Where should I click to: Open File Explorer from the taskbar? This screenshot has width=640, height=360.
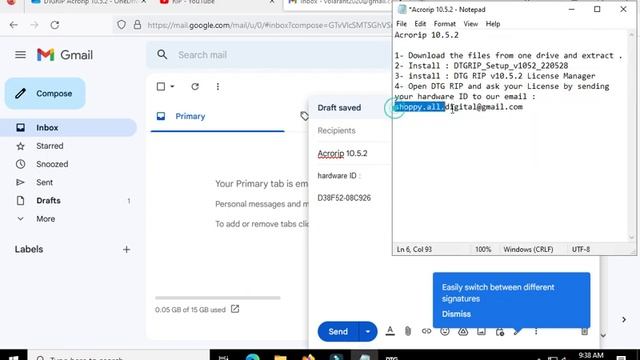tap(280, 357)
